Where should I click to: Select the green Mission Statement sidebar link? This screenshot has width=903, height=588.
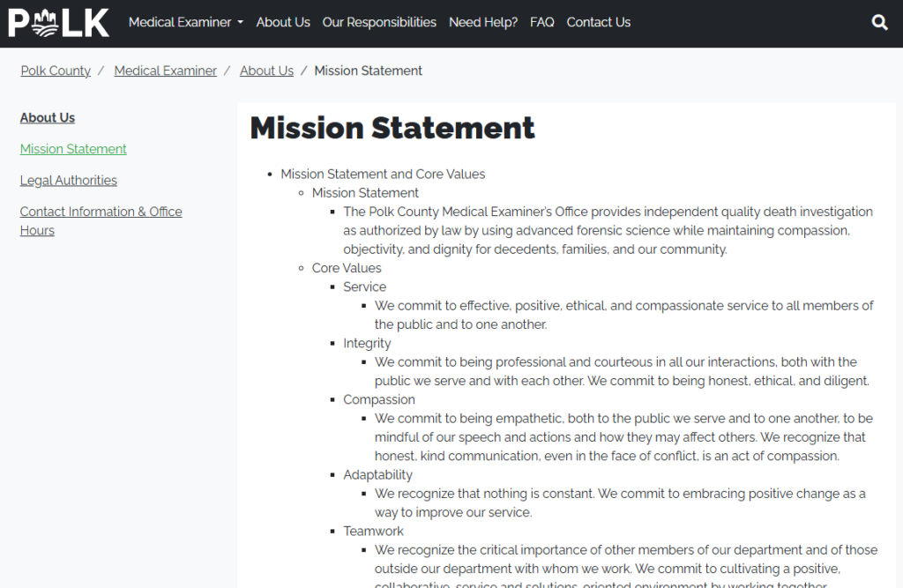(x=73, y=150)
